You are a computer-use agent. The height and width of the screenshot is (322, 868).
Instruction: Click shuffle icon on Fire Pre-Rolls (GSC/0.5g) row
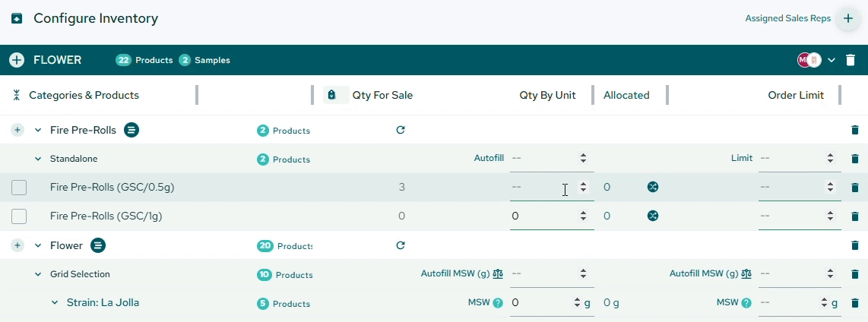coord(653,187)
